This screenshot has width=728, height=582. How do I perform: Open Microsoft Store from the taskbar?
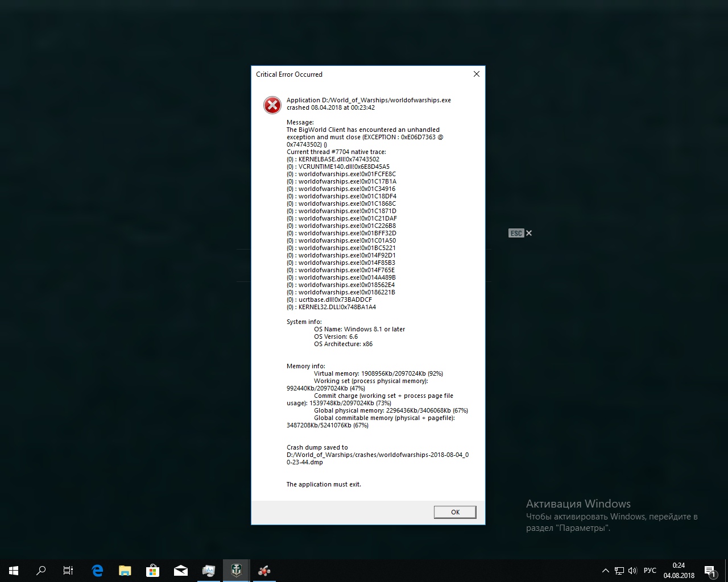click(152, 571)
